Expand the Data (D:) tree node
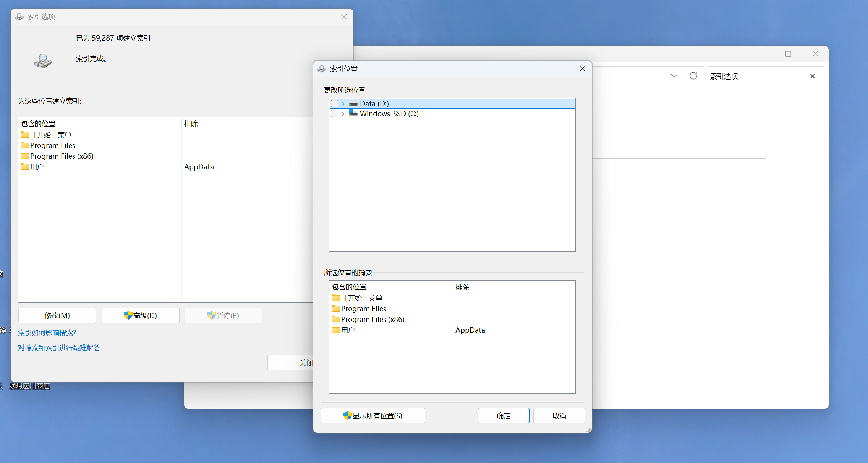This screenshot has height=463, width=868. [343, 104]
